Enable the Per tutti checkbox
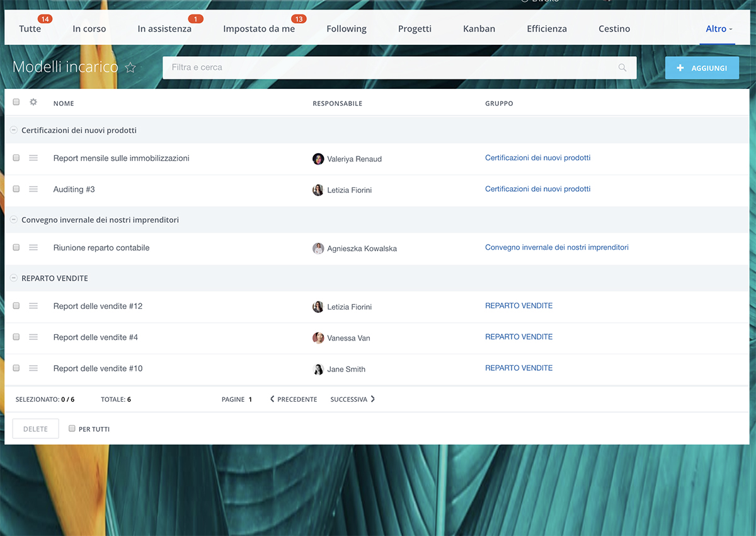Image resolution: width=756 pixels, height=536 pixels. coord(72,428)
